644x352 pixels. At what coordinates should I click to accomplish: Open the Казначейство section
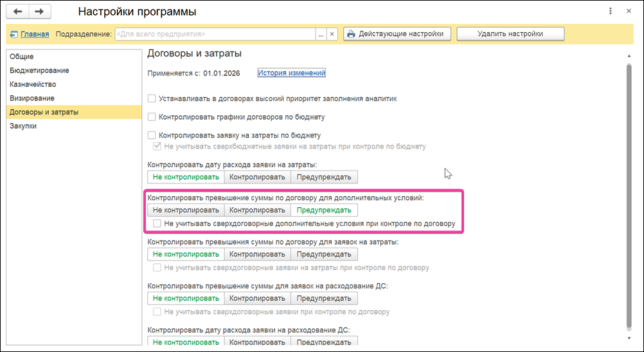33,84
